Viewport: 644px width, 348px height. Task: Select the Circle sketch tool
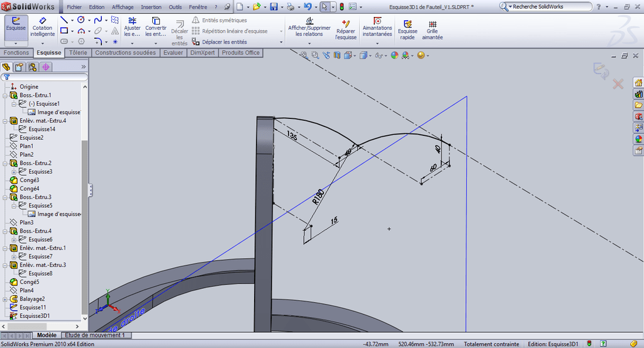[x=81, y=20]
